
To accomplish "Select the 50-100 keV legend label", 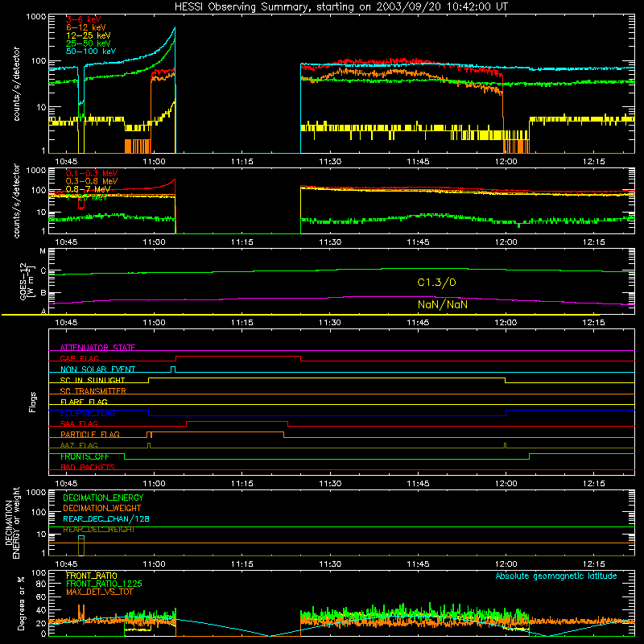I will 90,52.
